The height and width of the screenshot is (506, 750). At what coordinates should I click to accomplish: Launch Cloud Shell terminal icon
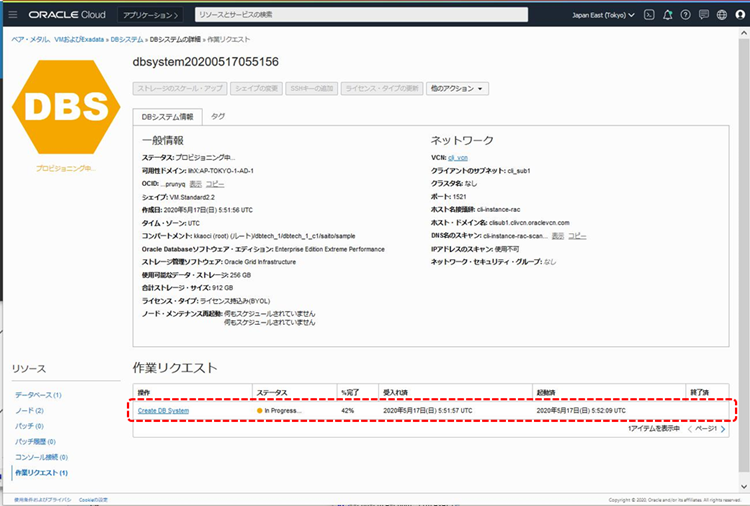pyautogui.click(x=649, y=15)
